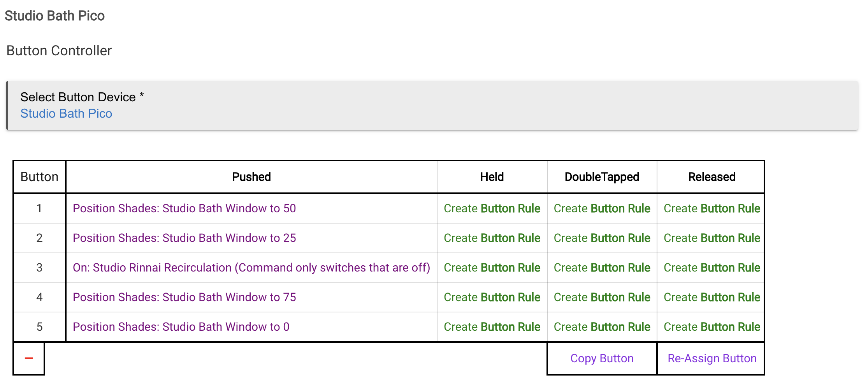Screen dimensions: 868x388
Task: Create DoubleTapped rule for button 5
Action: coord(602,327)
